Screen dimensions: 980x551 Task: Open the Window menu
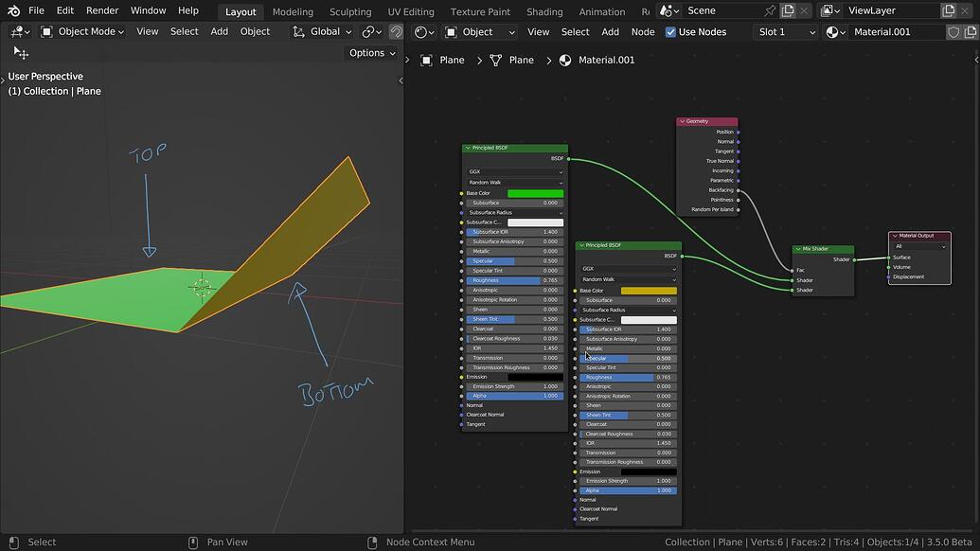148,10
